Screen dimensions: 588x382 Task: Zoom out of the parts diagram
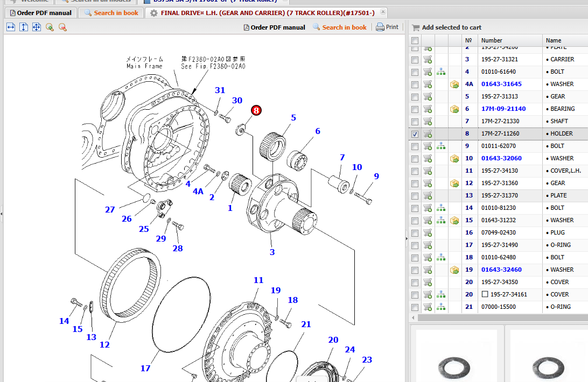[62, 27]
